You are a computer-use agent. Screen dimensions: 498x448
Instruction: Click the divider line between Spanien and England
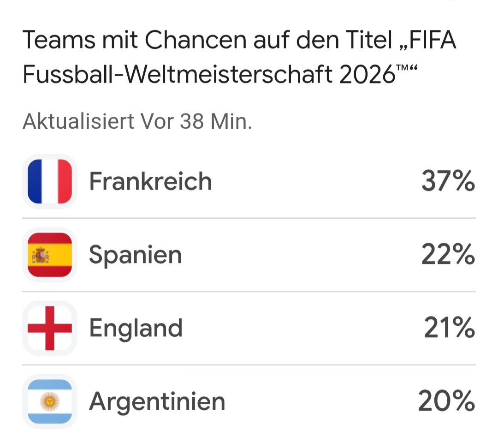pos(249,291)
